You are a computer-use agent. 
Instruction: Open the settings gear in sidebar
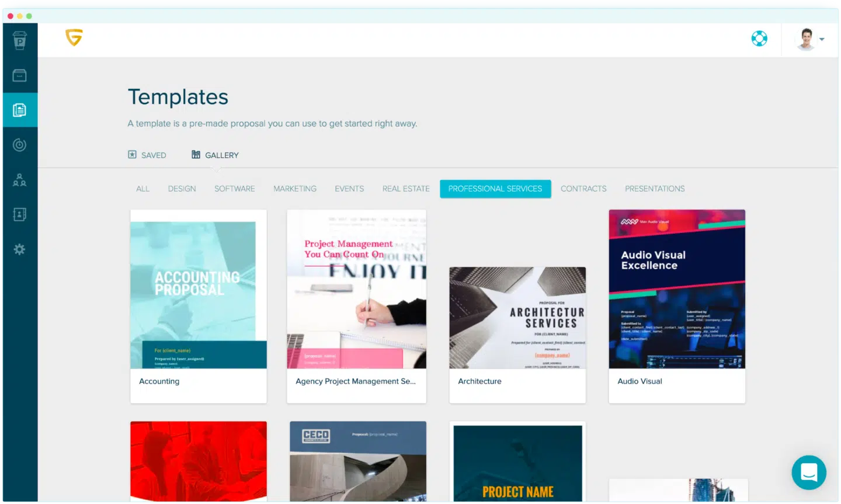coord(19,249)
